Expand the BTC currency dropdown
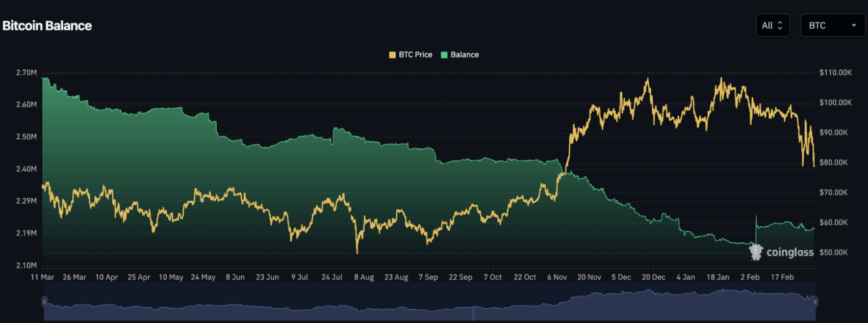This screenshot has width=868, height=323. (x=832, y=25)
